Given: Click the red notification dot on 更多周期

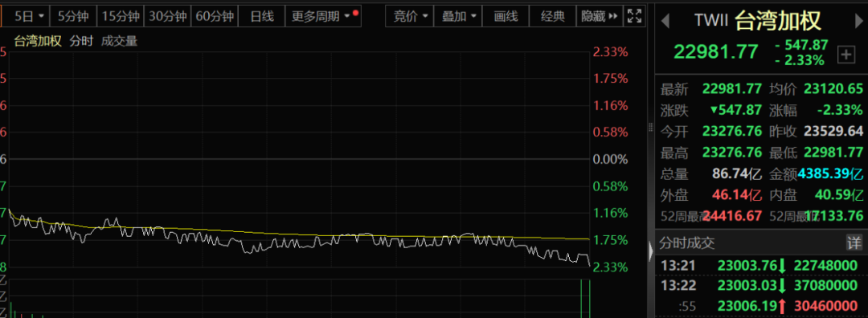Looking at the screenshot, I should [x=355, y=13].
